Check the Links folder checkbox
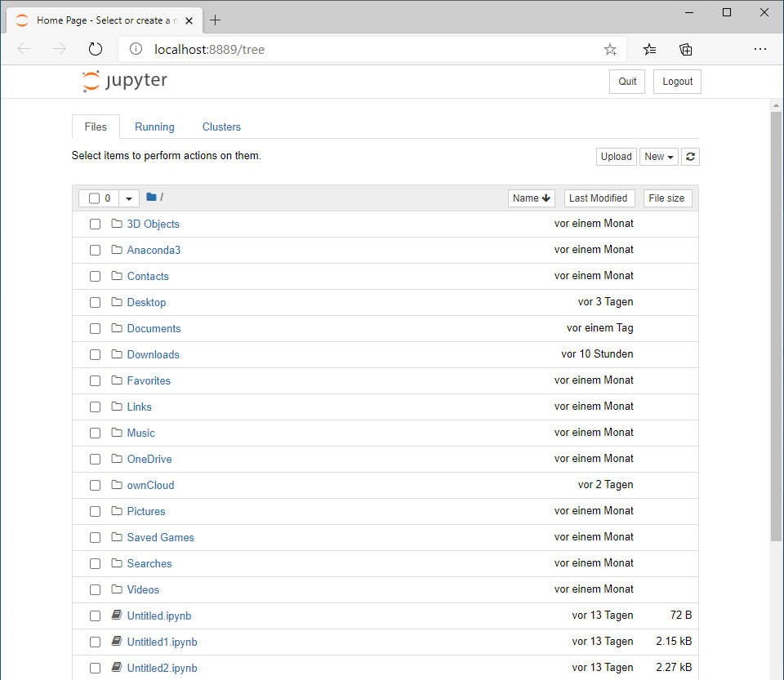Image resolution: width=784 pixels, height=680 pixels. click(95, 407)
